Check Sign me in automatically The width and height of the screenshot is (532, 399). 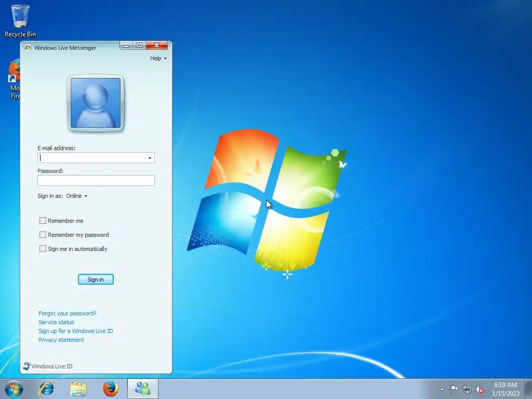coord(43,249)
